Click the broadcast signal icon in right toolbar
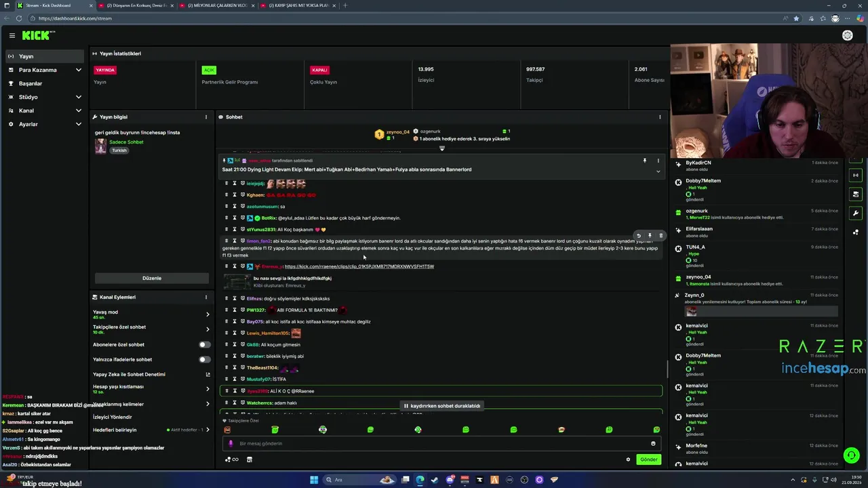The image size is (868, 488). point(856,175)
